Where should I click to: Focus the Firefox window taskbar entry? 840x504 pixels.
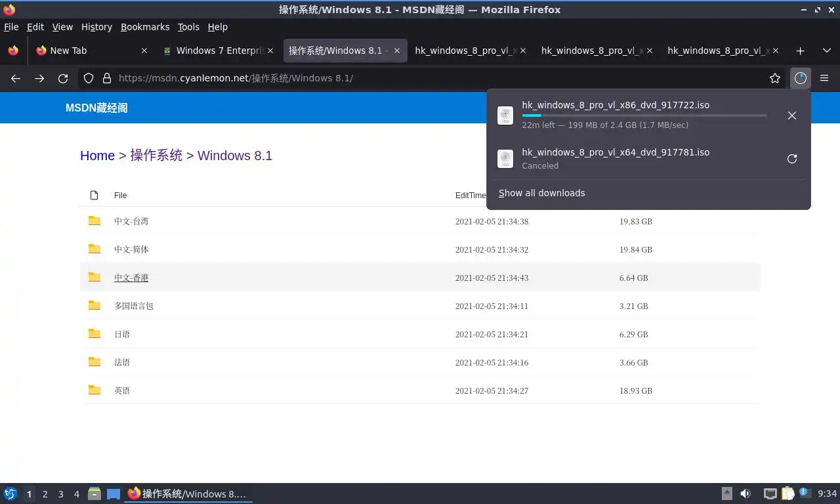(188, 493)
